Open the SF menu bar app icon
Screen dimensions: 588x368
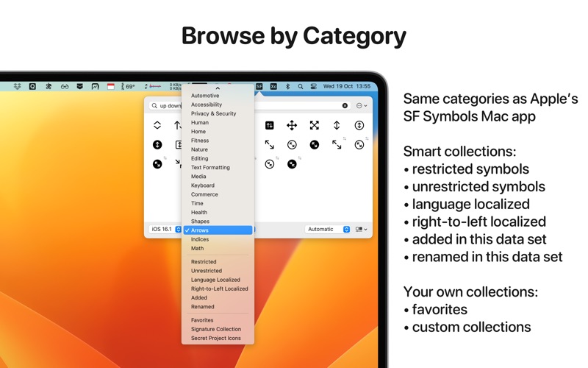[x=259, y=86]
